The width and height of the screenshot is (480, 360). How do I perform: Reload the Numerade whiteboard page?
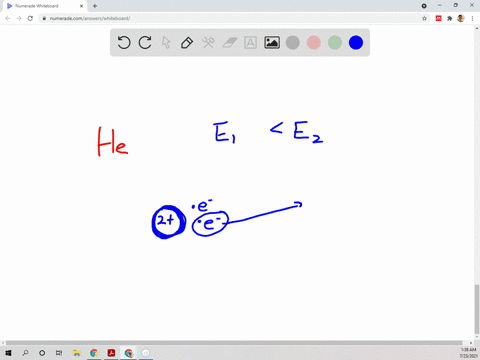(x=30, y=18)
